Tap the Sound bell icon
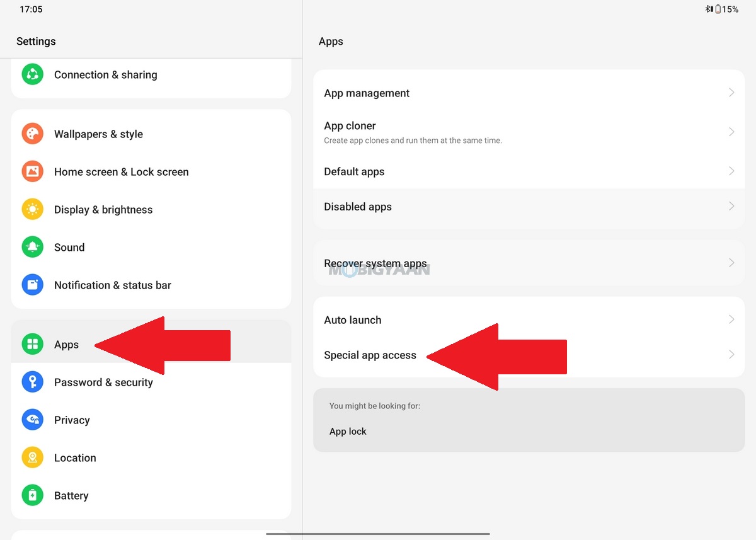This screenshot has width=756, height=540. (32, 247)
